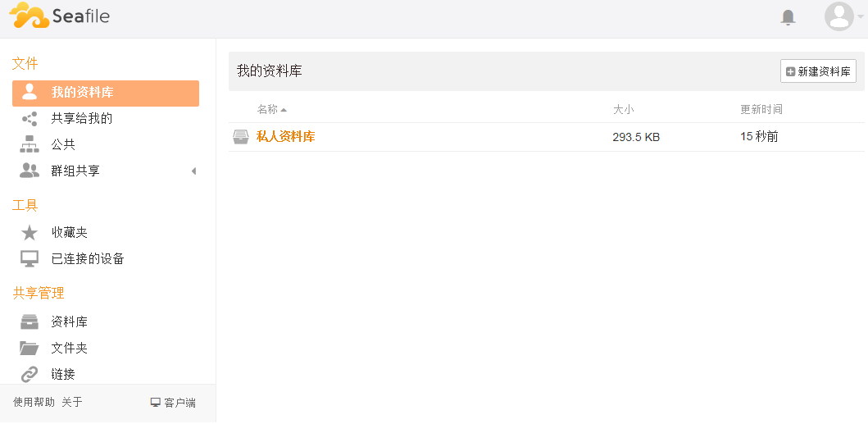Image resolution: width=868 pixels, height=424 pixels.
Task: Sort by 名称 column arrow
Action: click(x=284, y=110)
